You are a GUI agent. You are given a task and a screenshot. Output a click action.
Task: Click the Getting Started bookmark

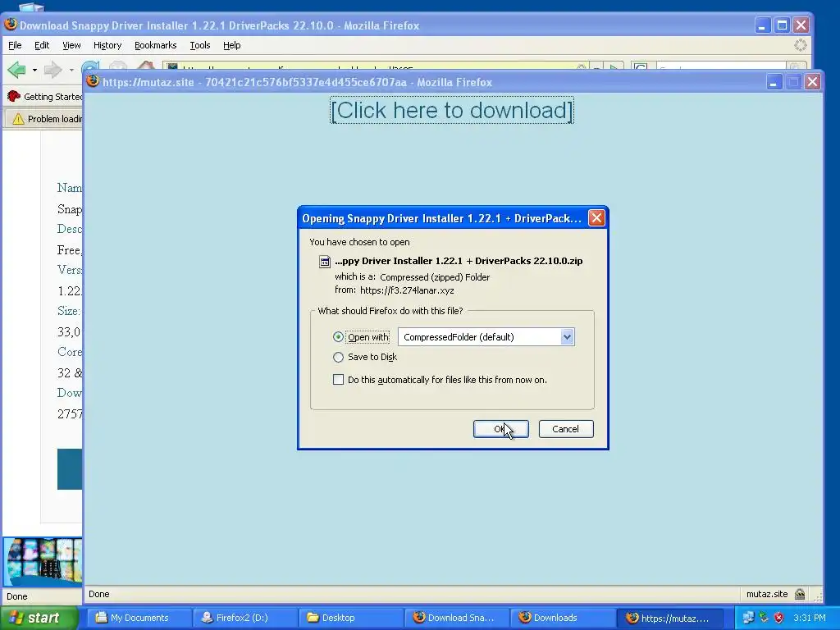[46, 97]
